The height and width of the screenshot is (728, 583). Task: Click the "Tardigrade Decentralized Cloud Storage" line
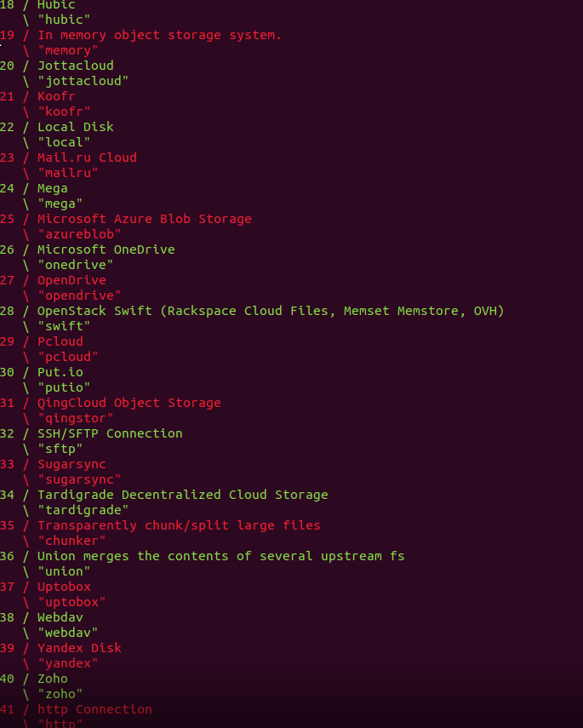182,495
